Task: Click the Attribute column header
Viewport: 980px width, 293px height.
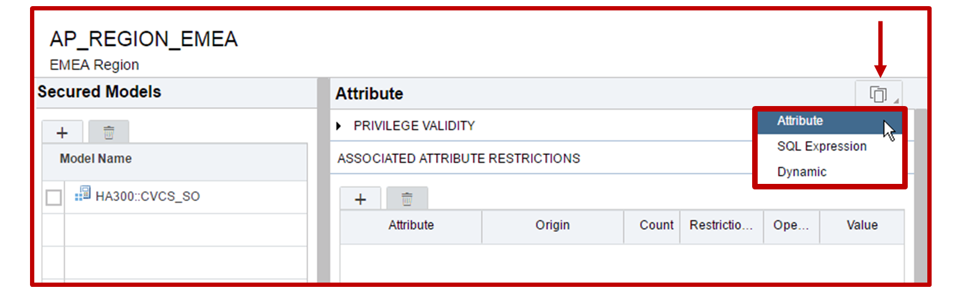Action: 411,226
